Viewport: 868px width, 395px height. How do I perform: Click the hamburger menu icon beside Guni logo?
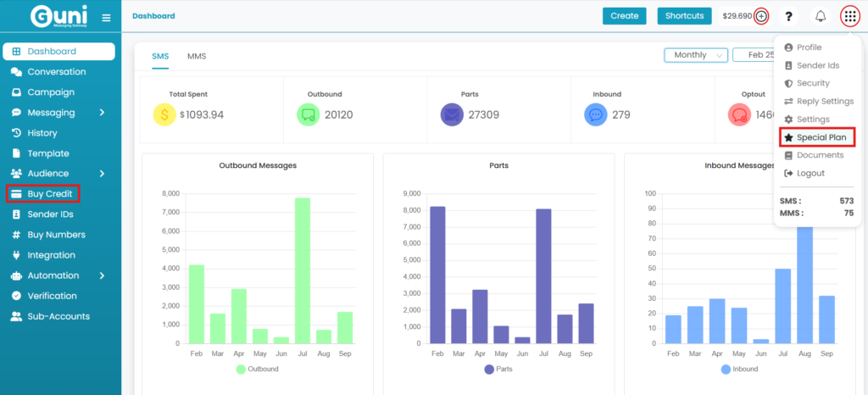[106, 17]
